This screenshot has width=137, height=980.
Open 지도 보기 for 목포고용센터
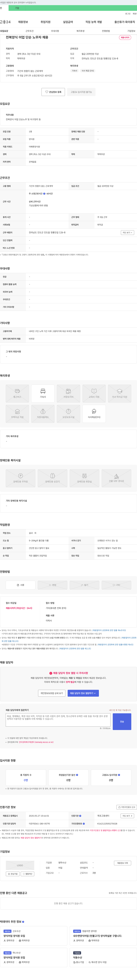point(127,816)
